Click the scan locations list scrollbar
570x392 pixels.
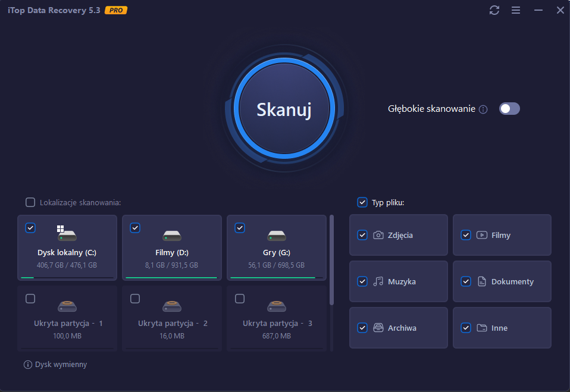[331, 260]
